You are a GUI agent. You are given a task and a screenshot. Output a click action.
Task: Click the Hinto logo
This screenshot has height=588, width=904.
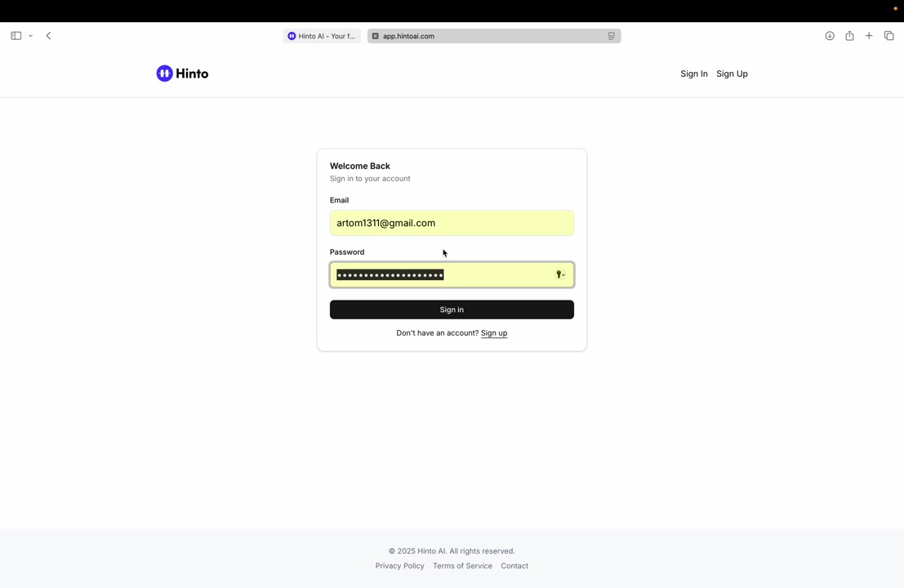tap(182, 73)
